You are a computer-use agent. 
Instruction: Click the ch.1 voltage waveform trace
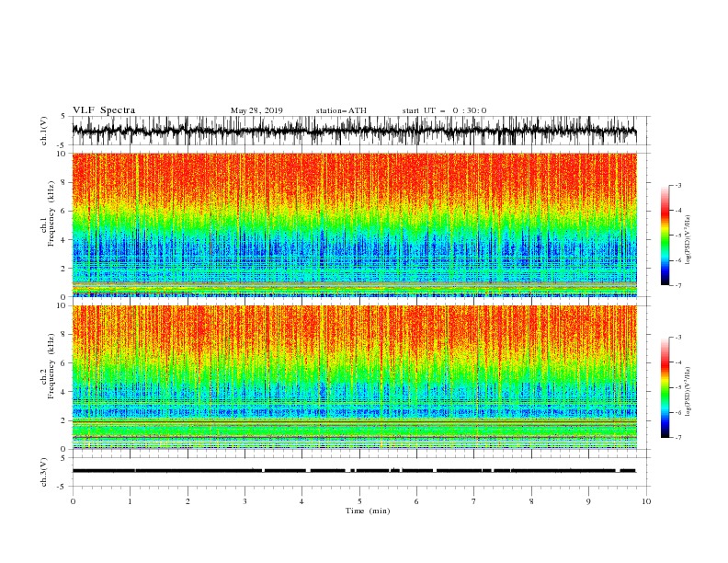354,131
